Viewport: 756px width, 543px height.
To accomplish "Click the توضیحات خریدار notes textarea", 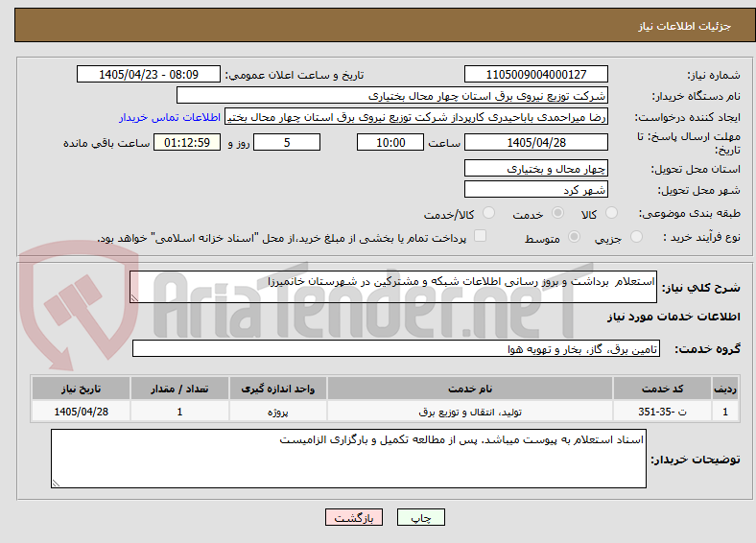I will (x=348, y=459).
